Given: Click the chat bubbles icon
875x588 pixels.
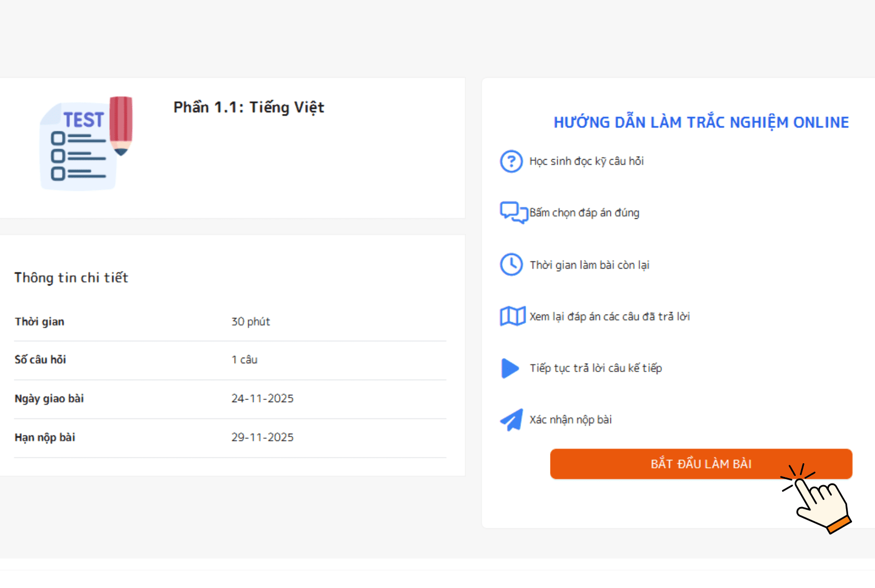Looking at the screenshot, I should [513, 212].
